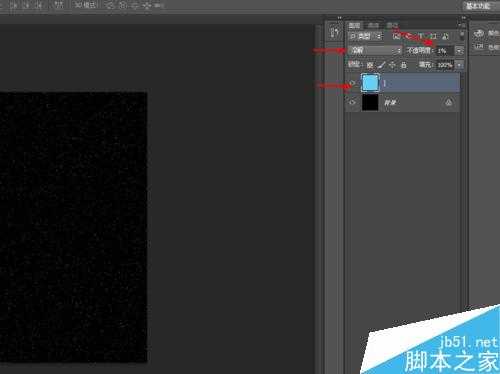
Task: Lock image pixels with brush icon
Action: (381, 65)
